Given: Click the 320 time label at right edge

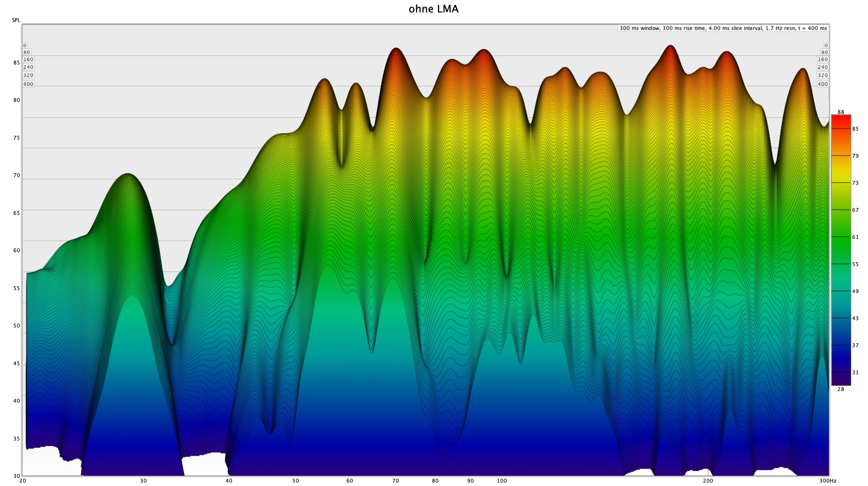Looking at the screenshot, I should (822, 75).
